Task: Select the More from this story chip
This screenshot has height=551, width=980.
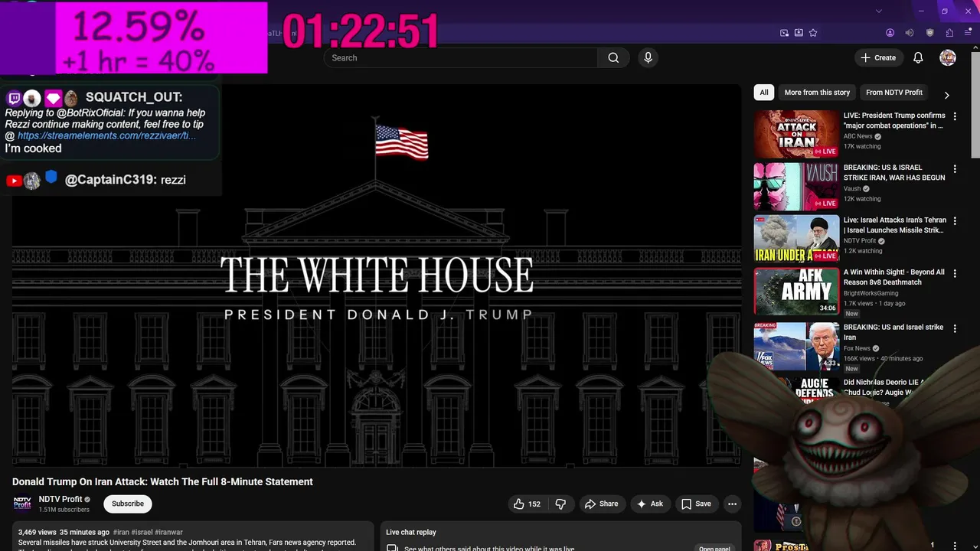Action: tap(817, 93)
